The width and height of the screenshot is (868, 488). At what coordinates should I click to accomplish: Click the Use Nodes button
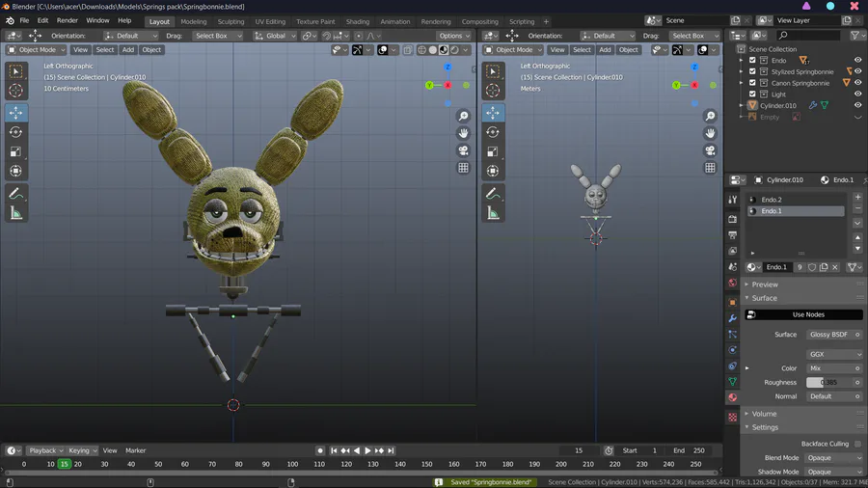(808, 314)
